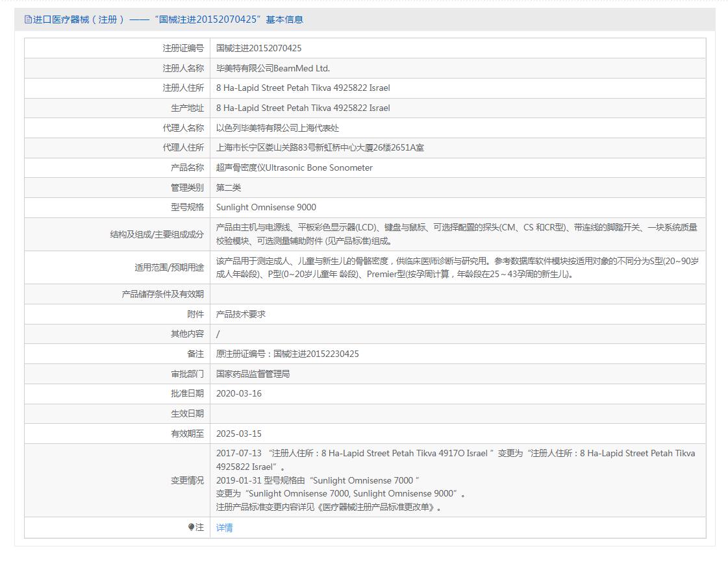The width and height of the screenshot is (728, 564).
Task: Click remark 原注册证编号：国械注进20152230425
Action: pyautogui.click(x=288, y=354)
